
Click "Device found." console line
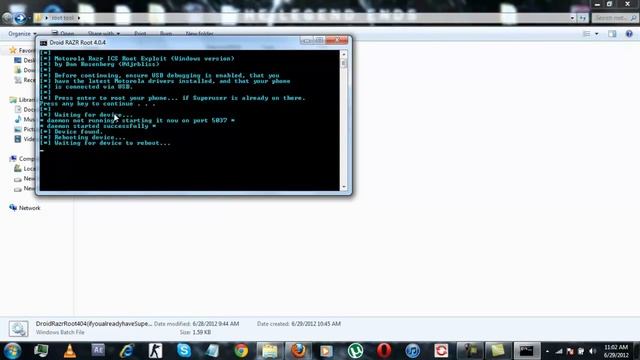(72, 132)
